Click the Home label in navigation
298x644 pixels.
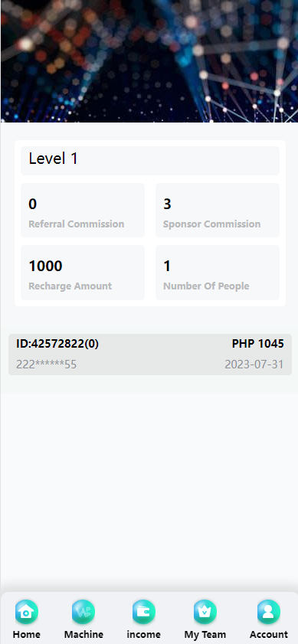pos(27,635)
